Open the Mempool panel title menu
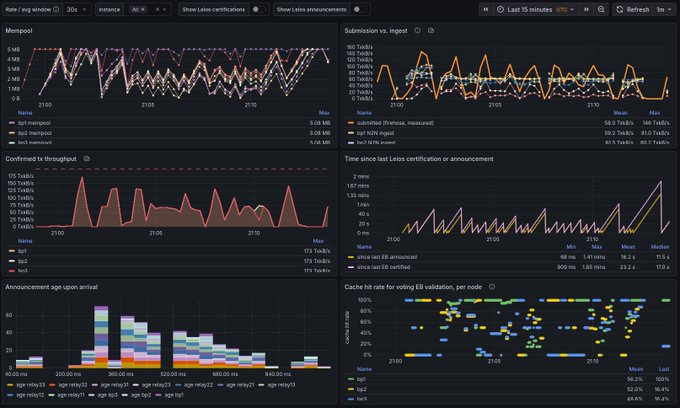This screenshot has width=680, height=408. pyautogui.click(x=19, y=30)
